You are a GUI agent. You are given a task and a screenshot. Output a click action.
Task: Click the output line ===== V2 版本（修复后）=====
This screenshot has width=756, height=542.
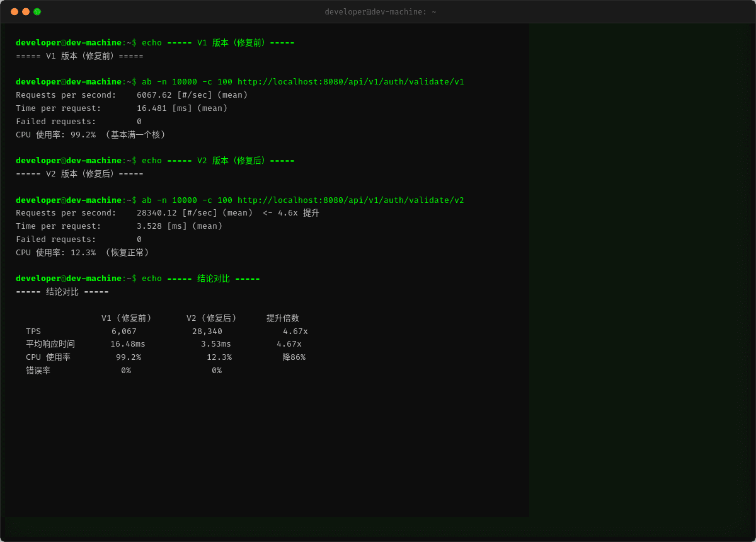[x=79, y=174]
